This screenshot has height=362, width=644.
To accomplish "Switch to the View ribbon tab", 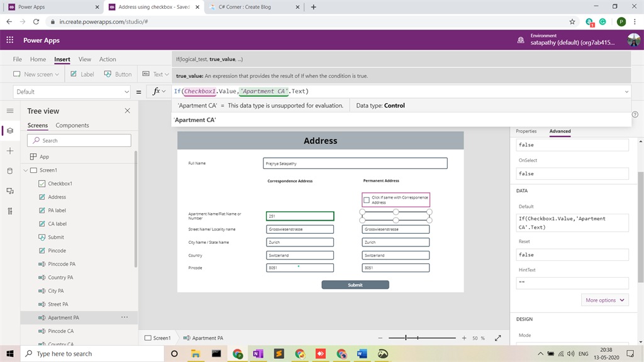I will pyautogui.click(x=85, y=59).
